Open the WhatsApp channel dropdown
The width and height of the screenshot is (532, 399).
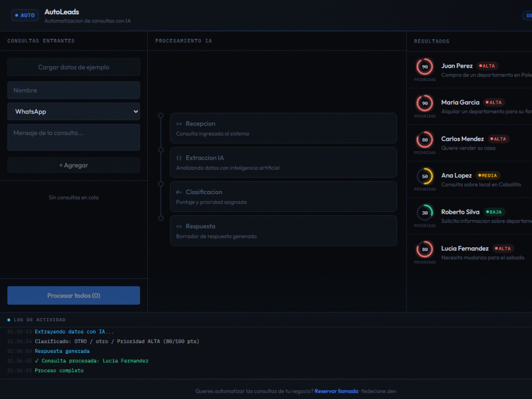[73, 112]
